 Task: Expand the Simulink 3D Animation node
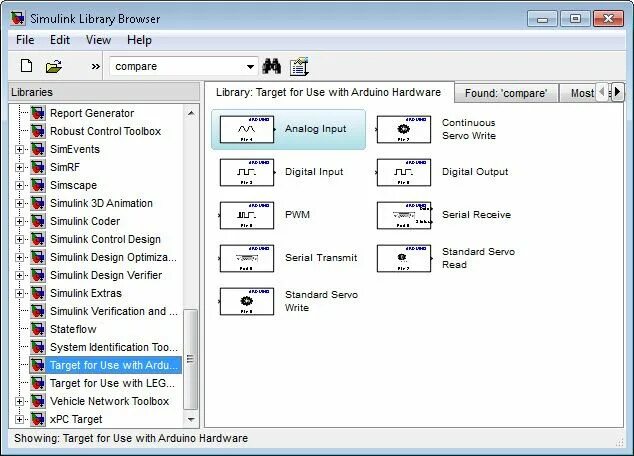[19, 203]
